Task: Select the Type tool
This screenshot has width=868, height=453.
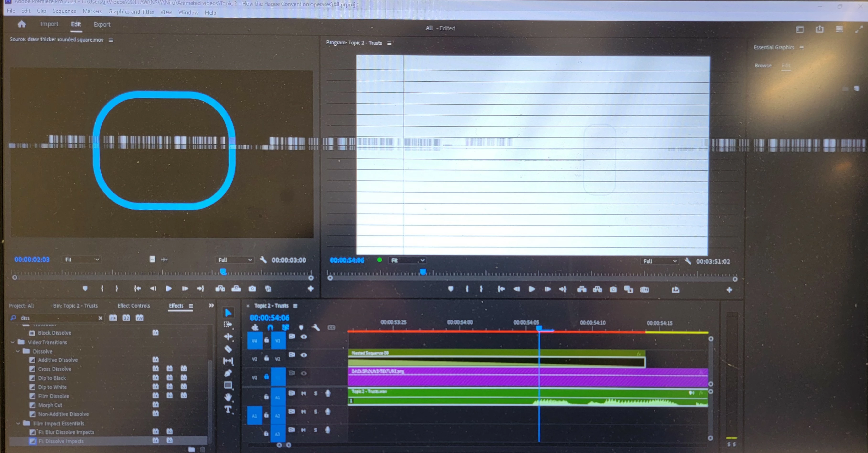Action: [x=228, y=410]
